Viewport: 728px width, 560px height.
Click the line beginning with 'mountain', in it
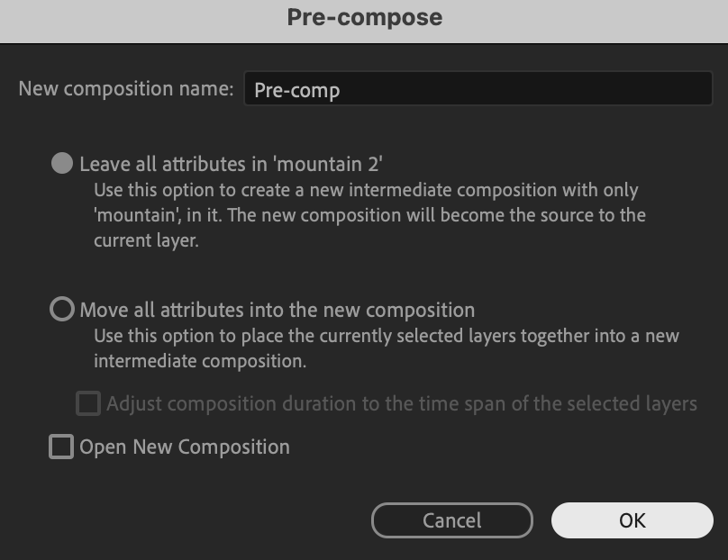pos(369,215)
